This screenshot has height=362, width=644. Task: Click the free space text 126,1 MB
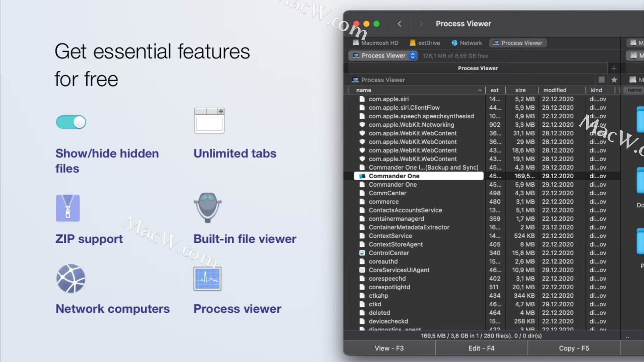[455, 56]
